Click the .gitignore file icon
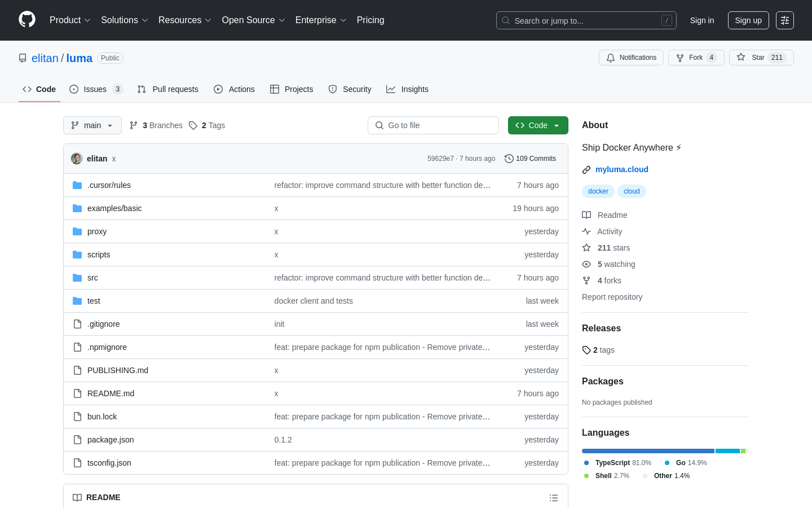 pos(77,324)
